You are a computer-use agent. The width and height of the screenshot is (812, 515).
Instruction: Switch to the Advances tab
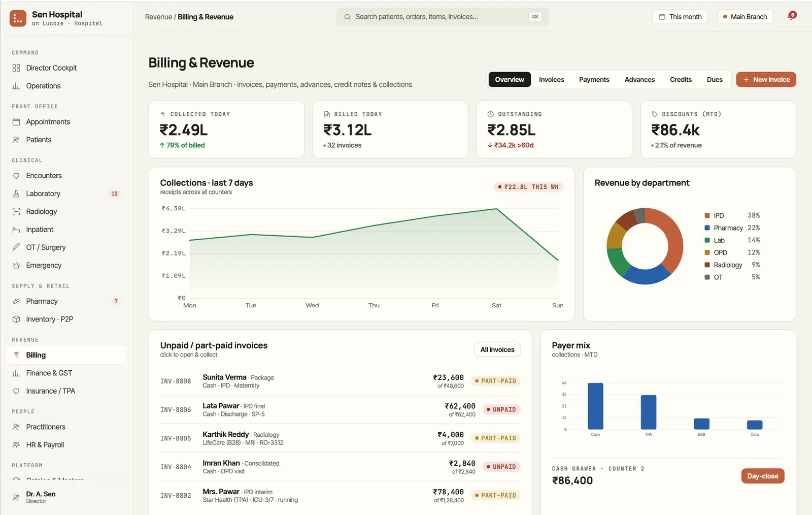pyautogui.click(x=639, y=80)
